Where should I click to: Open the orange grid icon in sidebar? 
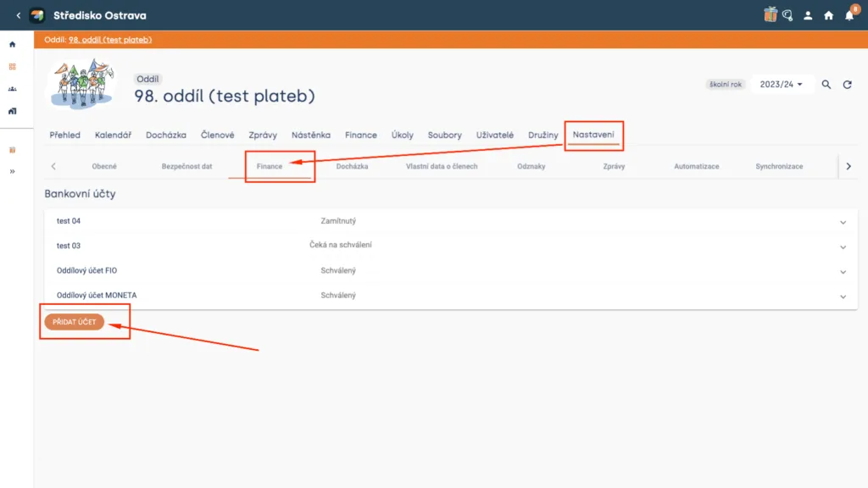tap(12, 66)
